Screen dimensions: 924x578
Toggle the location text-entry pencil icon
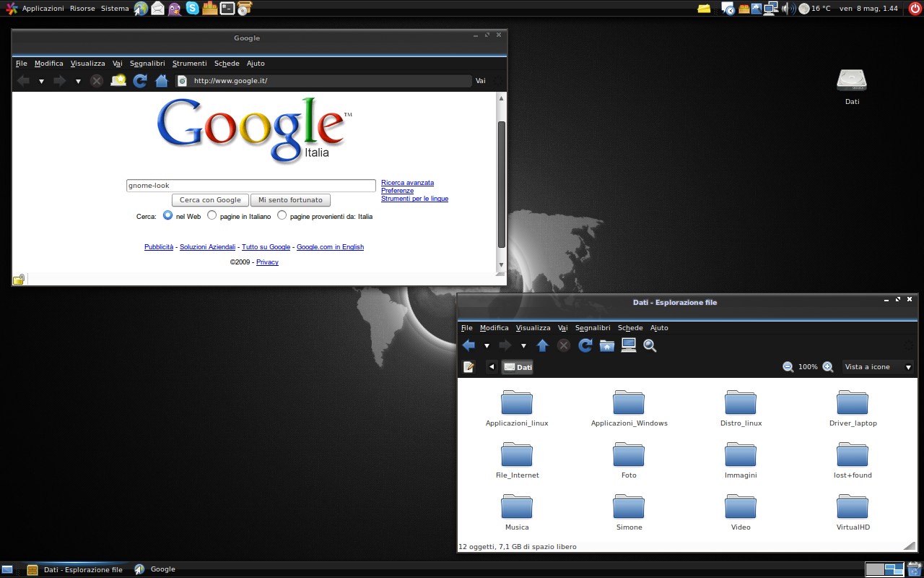point(468,367)
